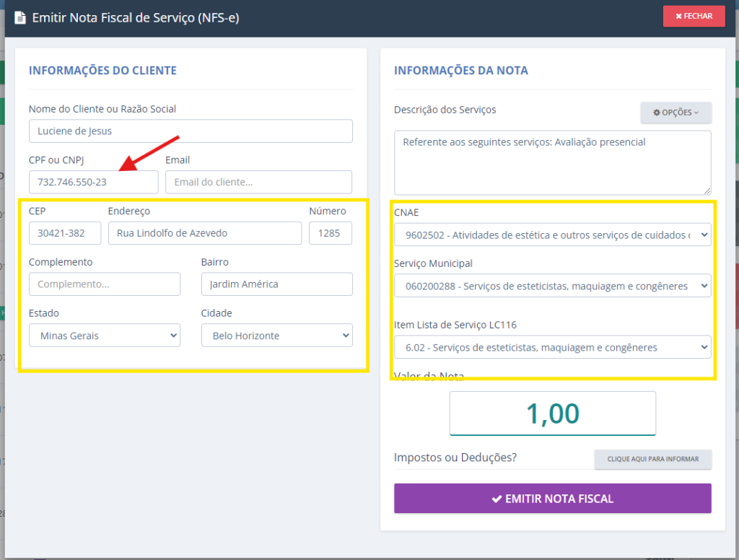Open the CNAE selection dropdown

click(552, 235)
